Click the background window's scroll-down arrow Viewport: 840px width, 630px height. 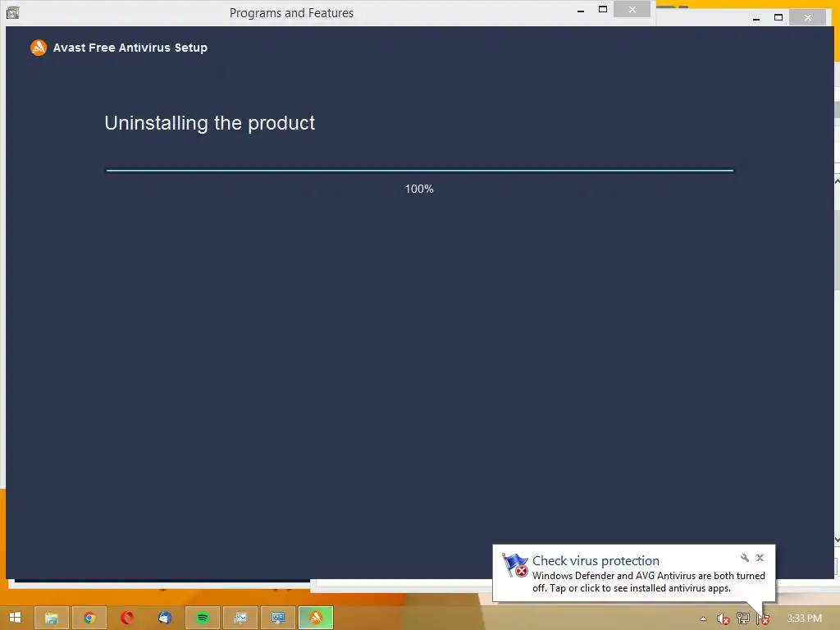837,541
